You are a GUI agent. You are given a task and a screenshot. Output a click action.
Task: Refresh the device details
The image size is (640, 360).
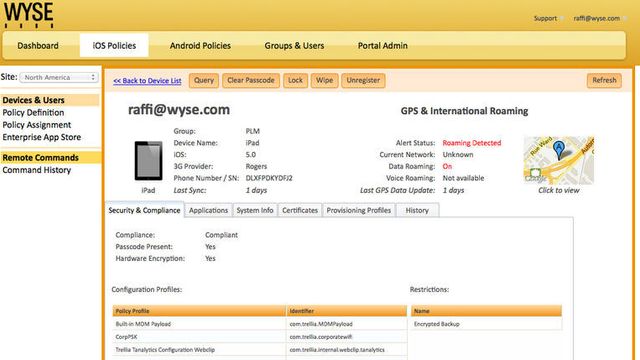tap(604, 80)
